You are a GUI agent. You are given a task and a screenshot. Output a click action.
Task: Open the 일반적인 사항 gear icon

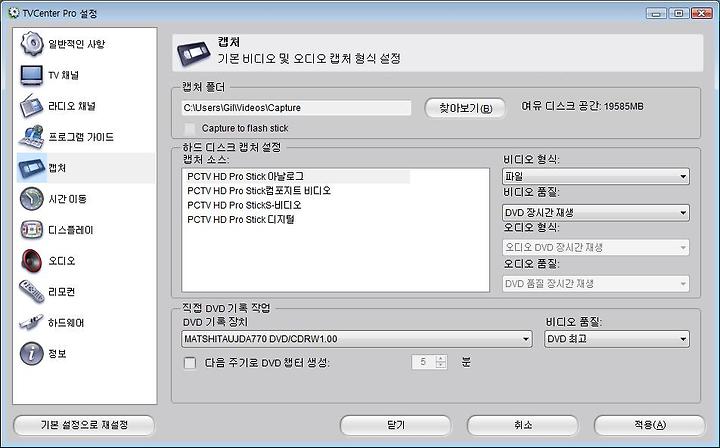pyautogui.click(x=32, y=44)
